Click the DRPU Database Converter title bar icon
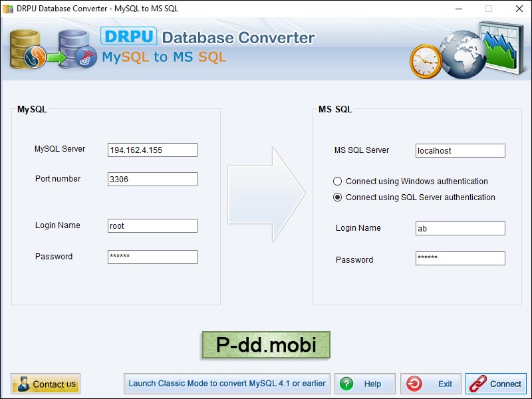Image resolution: width=532 pixels, height=399 pixels. (x=7, y=9)
